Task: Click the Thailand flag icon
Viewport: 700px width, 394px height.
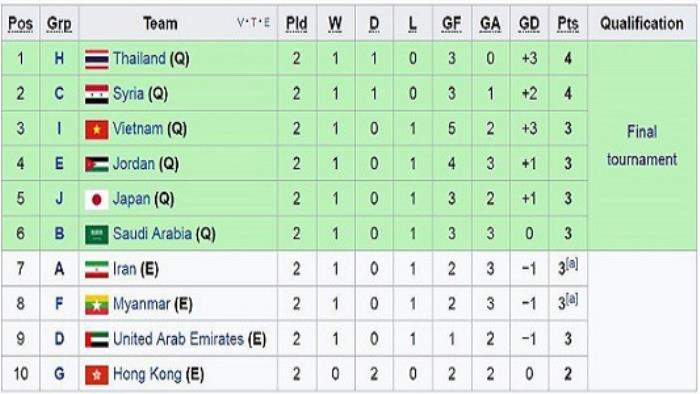Action: [x=97, y=59]
